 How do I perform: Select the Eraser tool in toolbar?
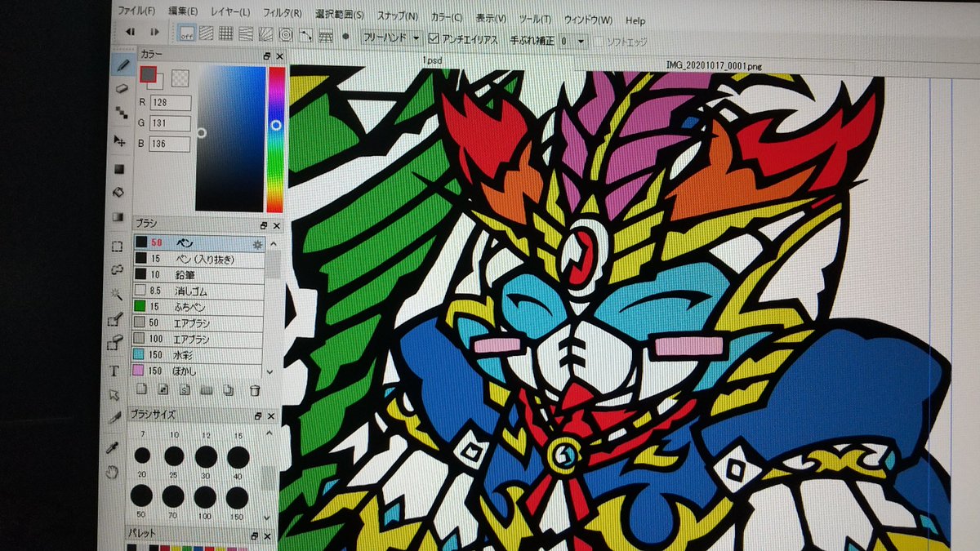122,87
